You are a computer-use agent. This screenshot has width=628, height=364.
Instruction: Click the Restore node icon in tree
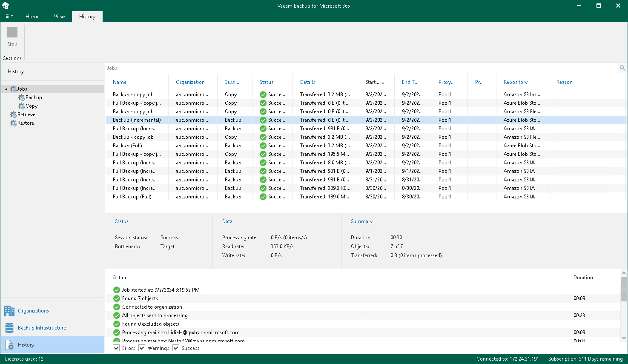tap(13, 123)
